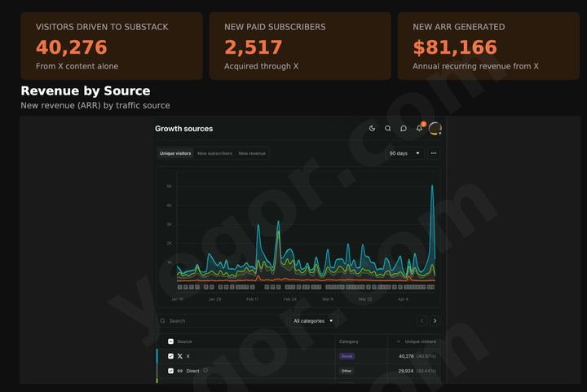Toggle the select-all checkbox in the Source header
This screenshot has width=587, height=392.
click(170, 341)
